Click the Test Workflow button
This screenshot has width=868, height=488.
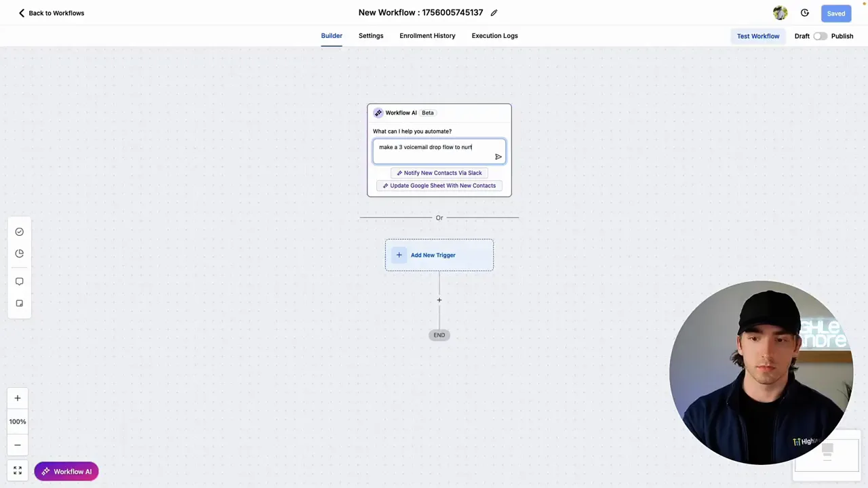(758, 36)
